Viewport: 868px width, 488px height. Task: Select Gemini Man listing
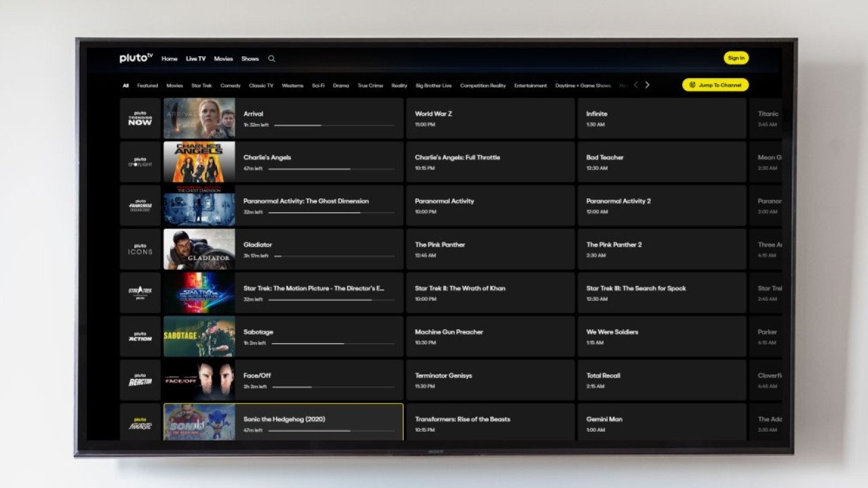(x=662, y=422)
